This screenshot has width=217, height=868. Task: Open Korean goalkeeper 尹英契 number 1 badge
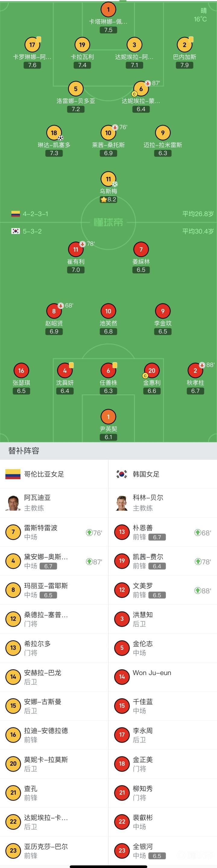point(108,417)
